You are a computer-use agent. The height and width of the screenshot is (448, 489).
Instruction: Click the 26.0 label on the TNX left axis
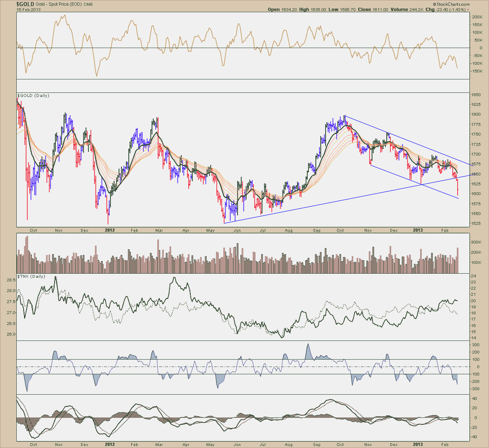[12, 334]
